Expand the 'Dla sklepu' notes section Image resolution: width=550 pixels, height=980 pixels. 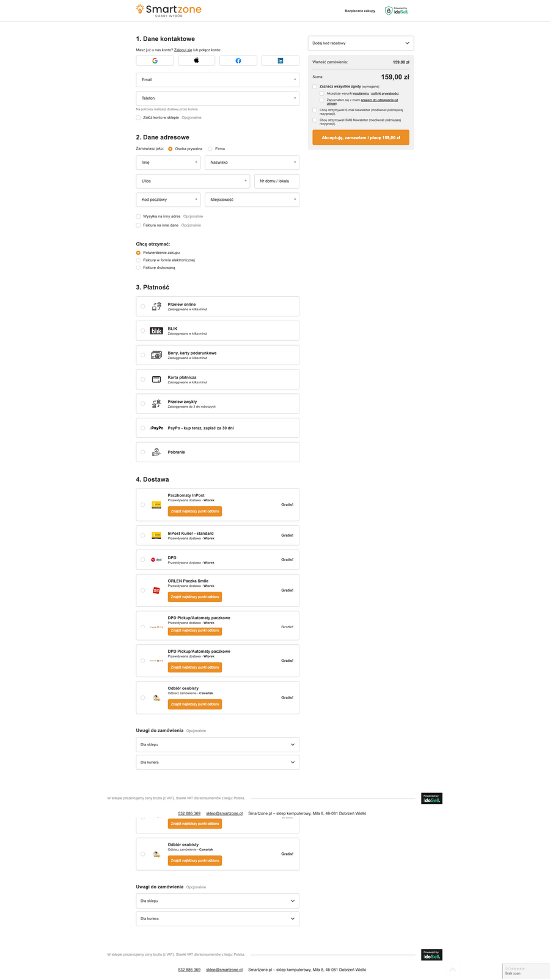click(x=218, y=744)
